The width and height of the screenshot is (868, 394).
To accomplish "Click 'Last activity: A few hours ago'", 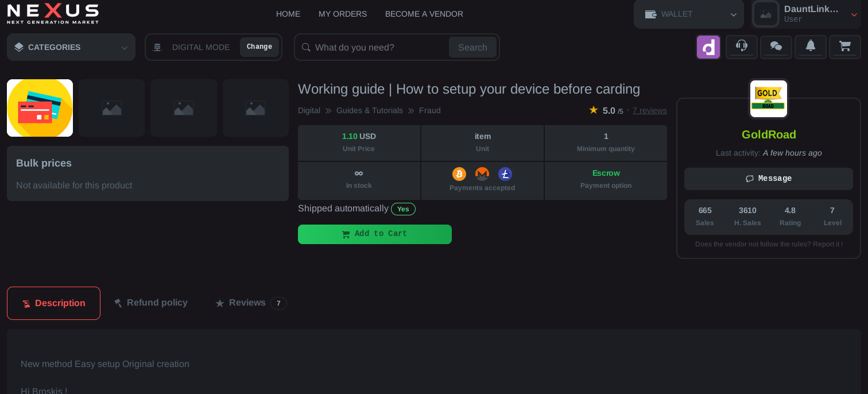I will pyautogui.click(x=769, y=153).
